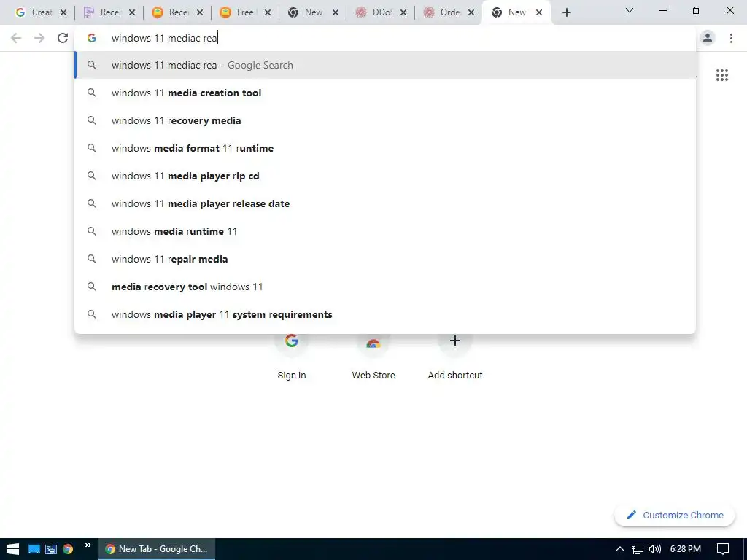
Task: Reload the page with the refresh icon
Action: pos(63,38)
